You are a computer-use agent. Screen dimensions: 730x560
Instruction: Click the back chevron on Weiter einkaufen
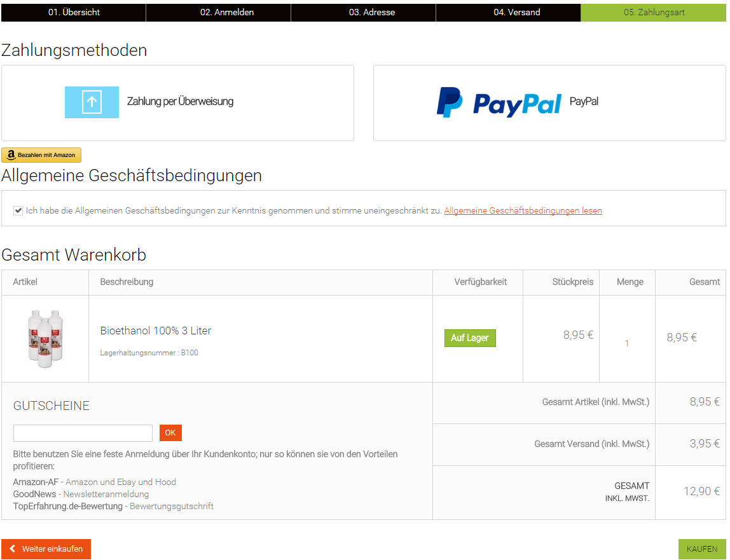13,549
